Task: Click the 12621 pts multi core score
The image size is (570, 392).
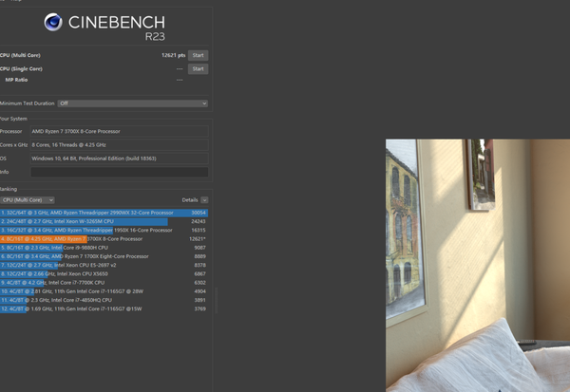Action: 174,55
